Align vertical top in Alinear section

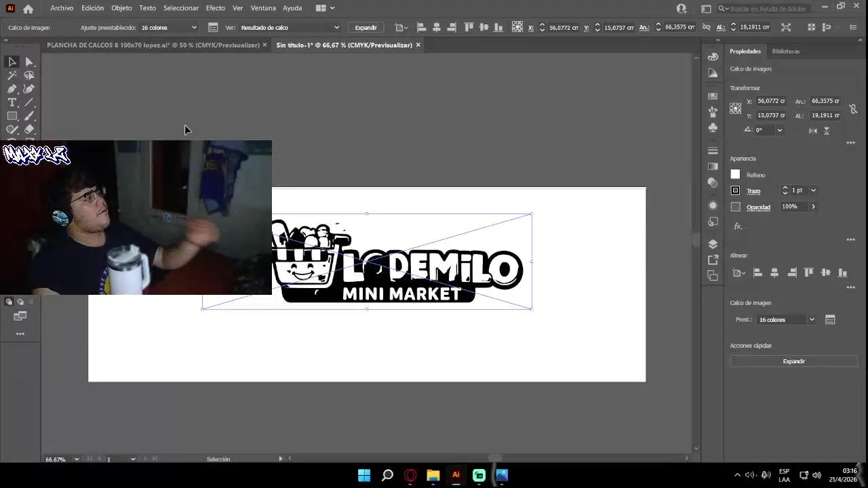pos(808,272)
